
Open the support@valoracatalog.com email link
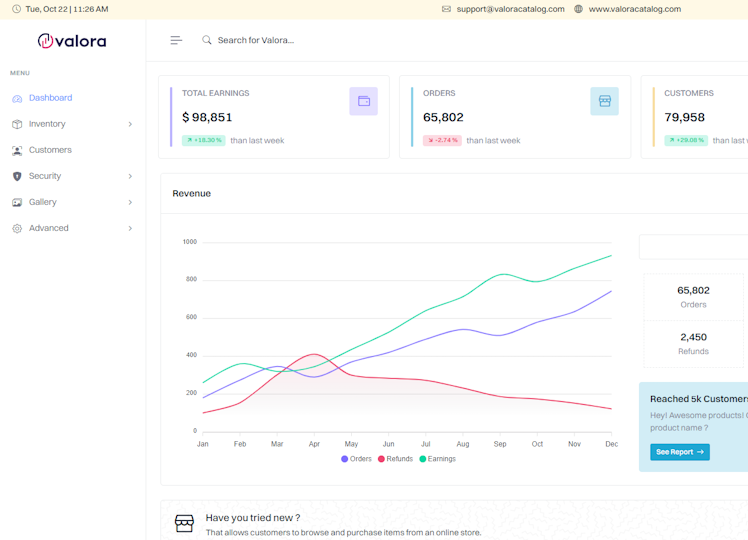[510, 9]
